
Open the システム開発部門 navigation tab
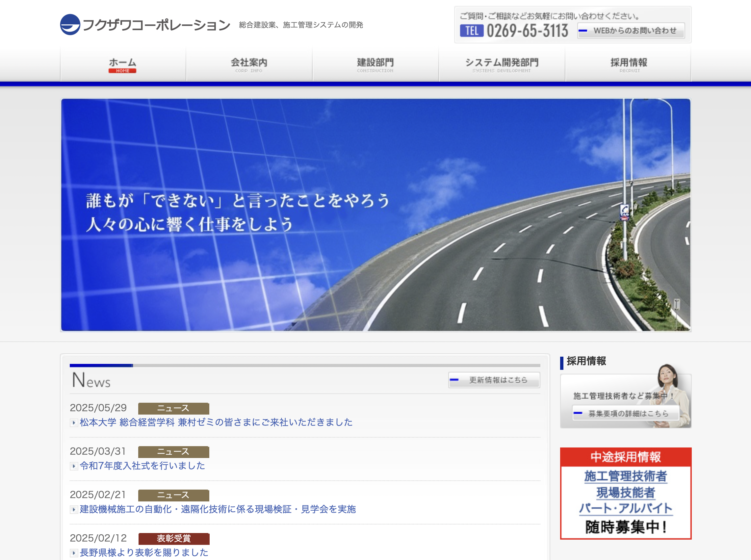502,65
